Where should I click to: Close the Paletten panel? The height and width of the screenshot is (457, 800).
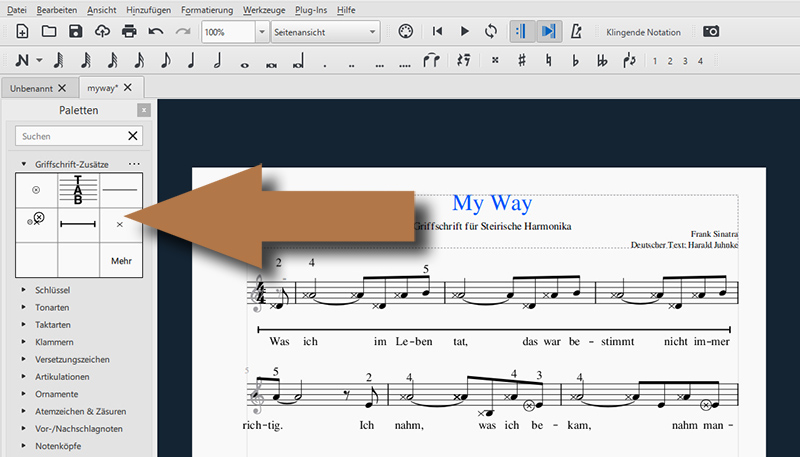tap(144, 110)
